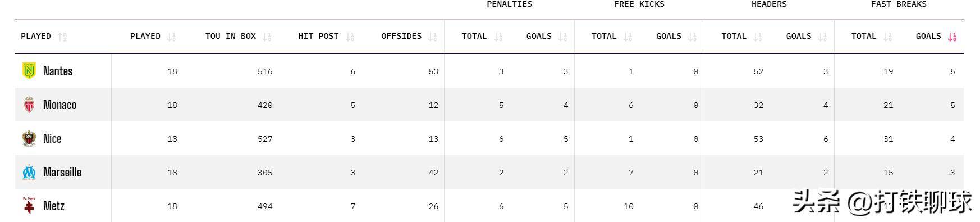Sort alphabetically using the first Played column icon
This screenshot has width=980, height=222.
[x=62, y=37]
